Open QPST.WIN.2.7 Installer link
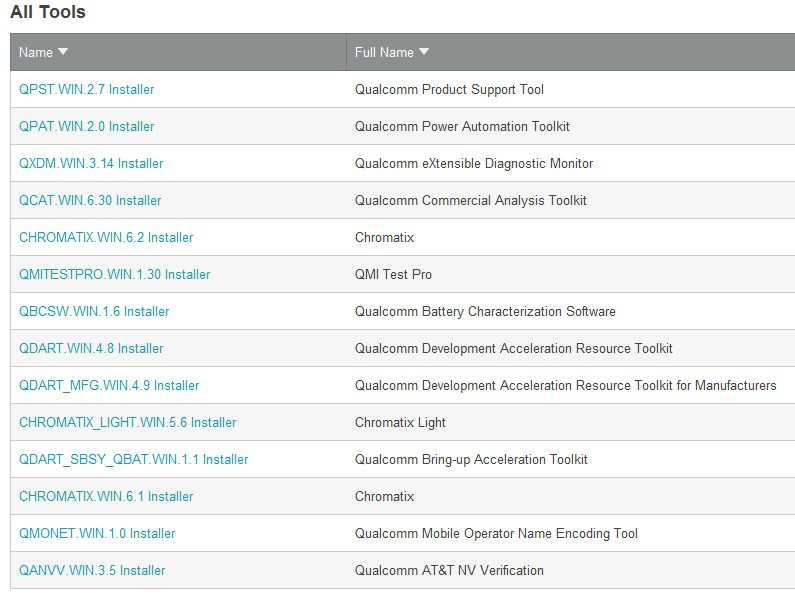This screenshot has height=600, width=795. pyautogui.click(x=86, y=89)
